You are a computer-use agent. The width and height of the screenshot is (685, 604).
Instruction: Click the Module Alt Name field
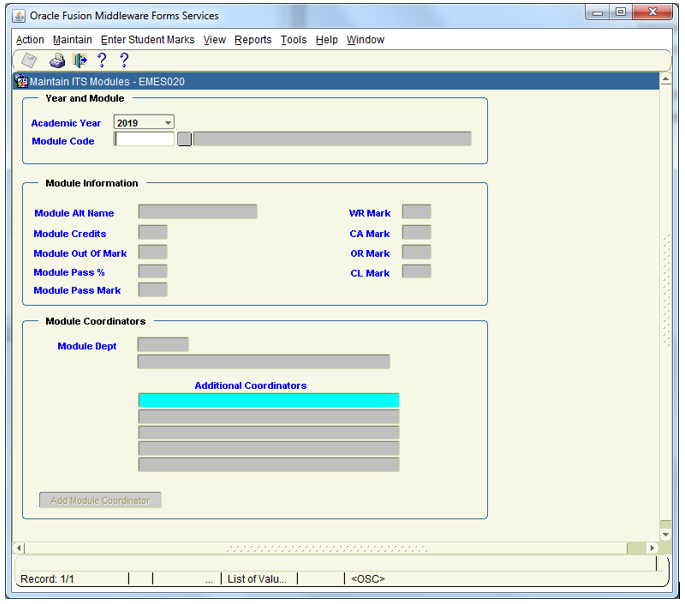coord(197,212)
